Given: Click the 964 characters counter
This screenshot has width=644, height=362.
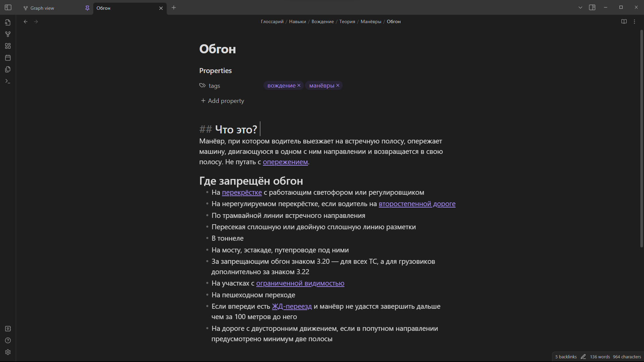Looking at the screenshot, I should pos(627,357).
